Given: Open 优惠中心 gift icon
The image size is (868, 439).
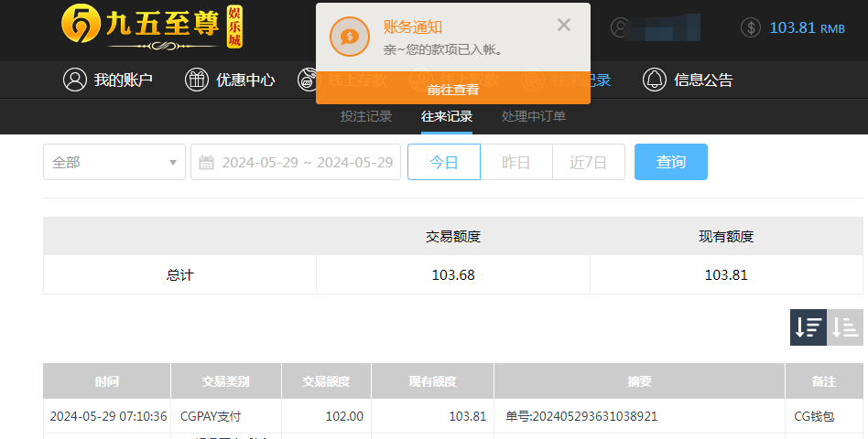Looking at the screenshot, I should pyautogui.click(x=197, y=80).
